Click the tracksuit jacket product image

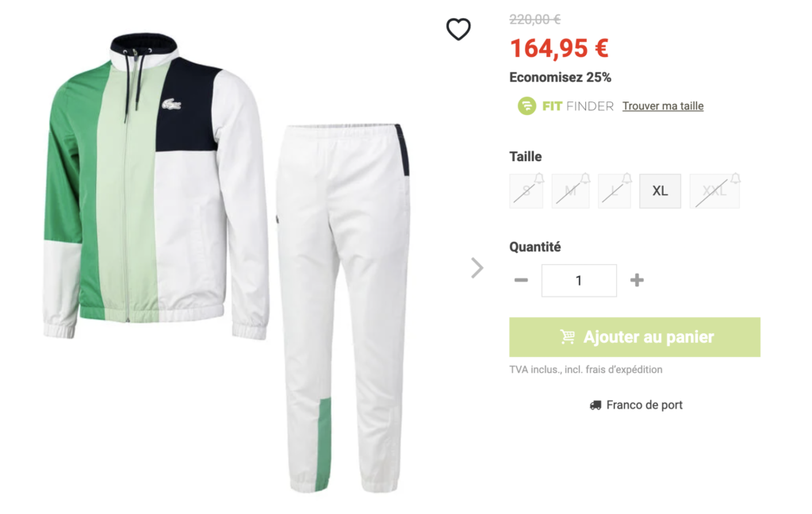tap(155, 186)
